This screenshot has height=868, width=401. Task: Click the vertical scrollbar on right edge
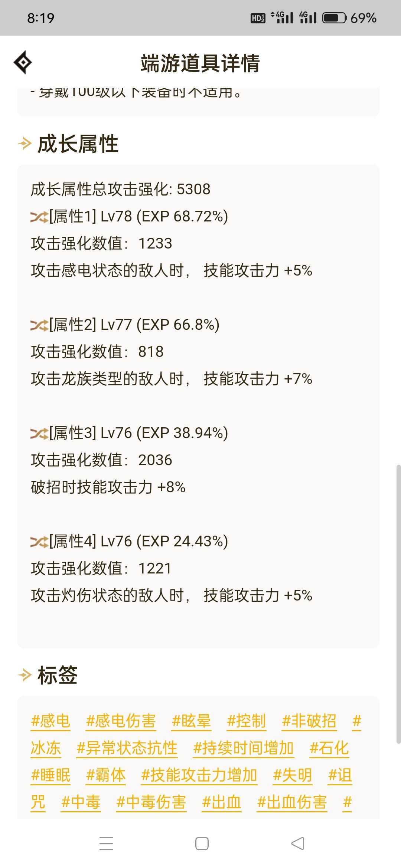tap(398, 604)
